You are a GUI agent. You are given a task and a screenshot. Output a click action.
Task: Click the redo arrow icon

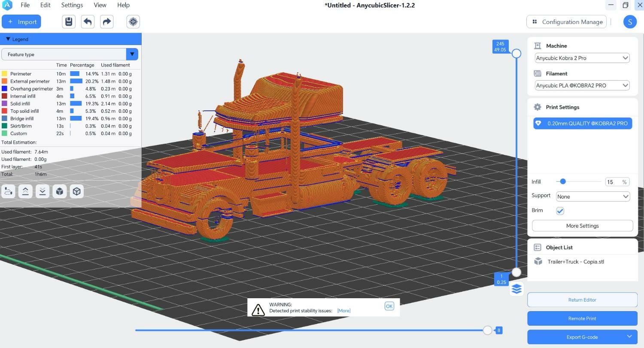[x=106, y=22]
